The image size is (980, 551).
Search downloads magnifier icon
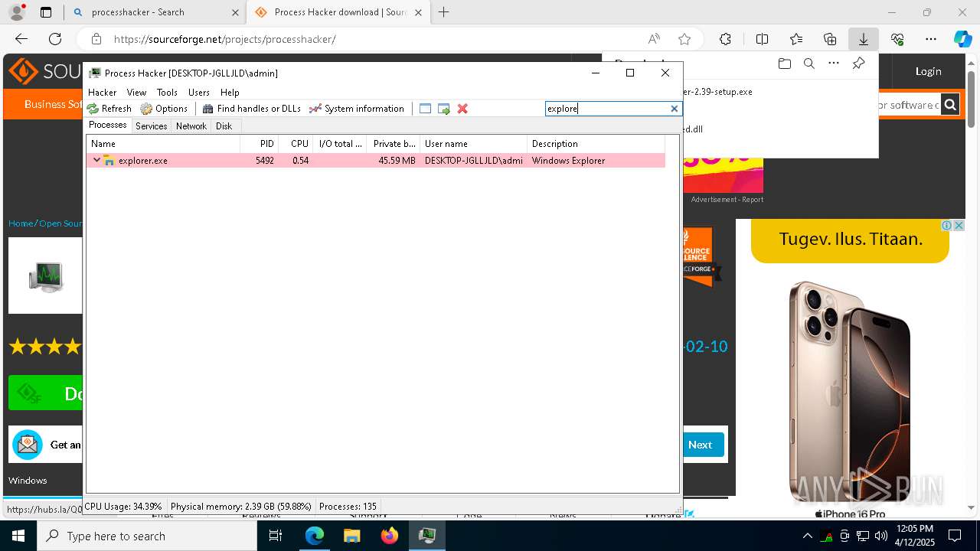(808, 64)
